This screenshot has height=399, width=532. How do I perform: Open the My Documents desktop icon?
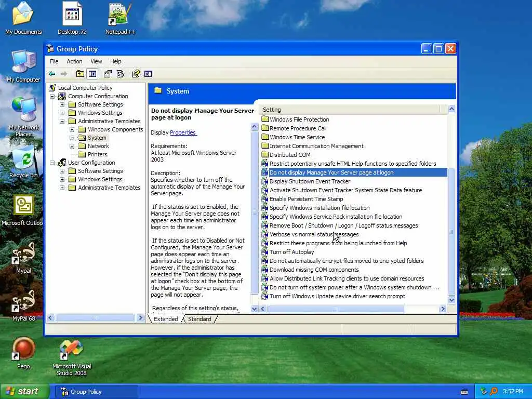23,18
